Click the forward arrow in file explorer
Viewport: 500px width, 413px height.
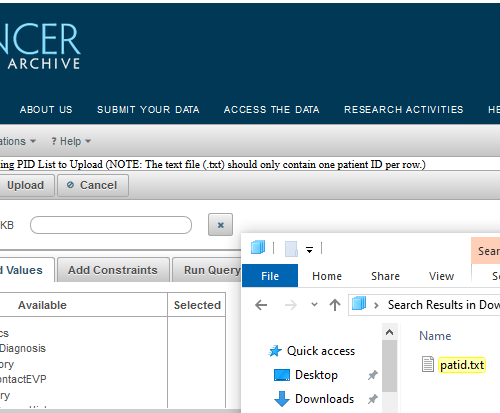click(291, 305)
